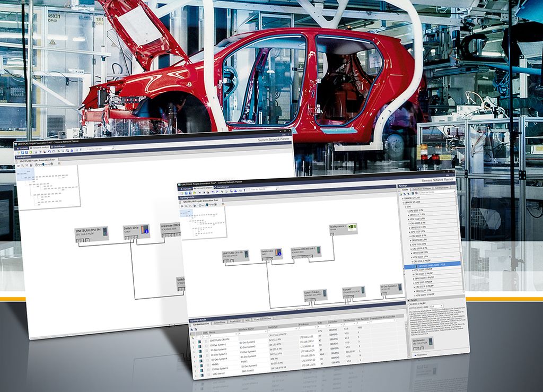Tick checkbox in SINETPLAN-CPU-PN table row

point(206,341)
